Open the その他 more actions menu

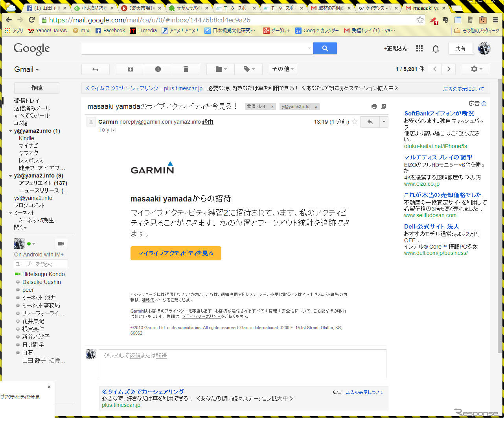click(x=283, y=69)
